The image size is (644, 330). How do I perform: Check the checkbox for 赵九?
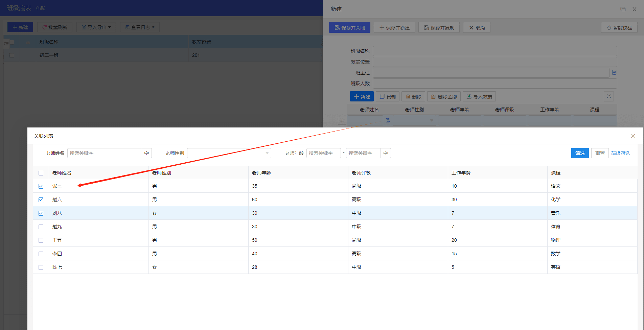41,227
